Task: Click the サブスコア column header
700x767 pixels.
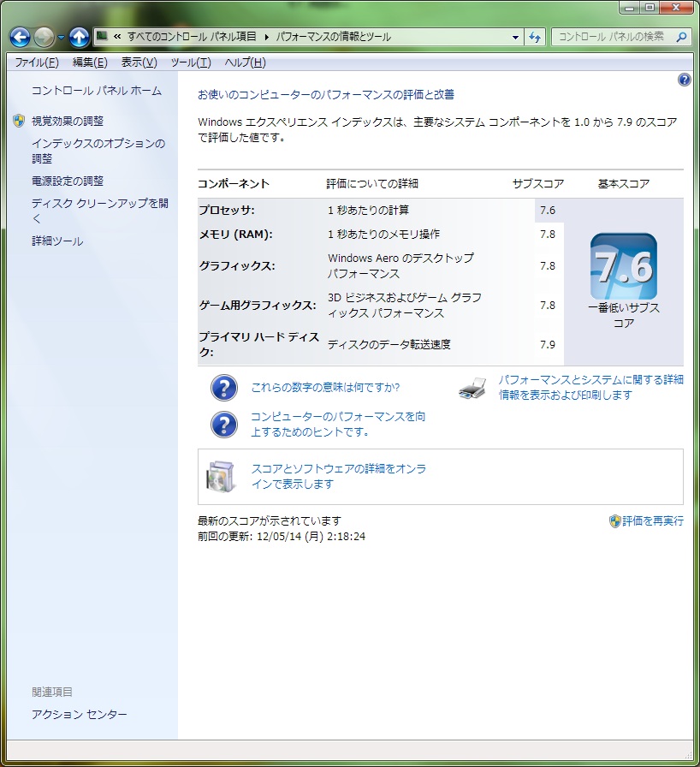Action: coord(538,184)
